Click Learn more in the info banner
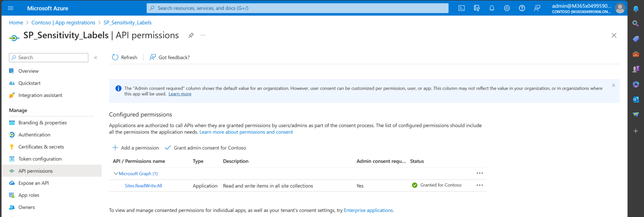The width and height of the screenshot is (644, 217). coord(180,94)
